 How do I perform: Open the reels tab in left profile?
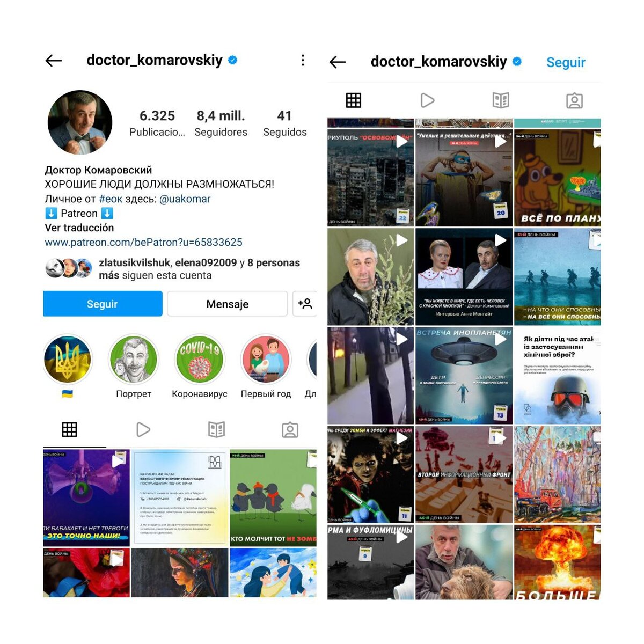pos(143,429)
